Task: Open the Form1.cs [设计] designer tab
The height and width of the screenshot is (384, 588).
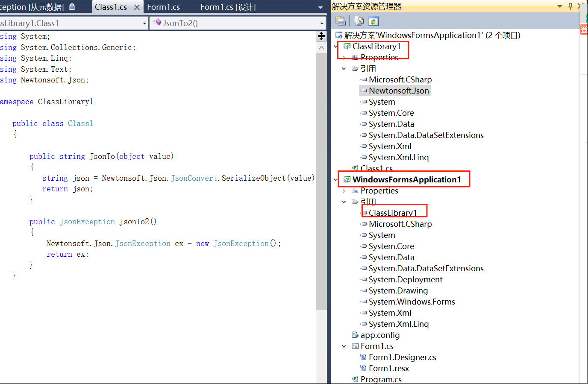Action: (x=228, y=7)
